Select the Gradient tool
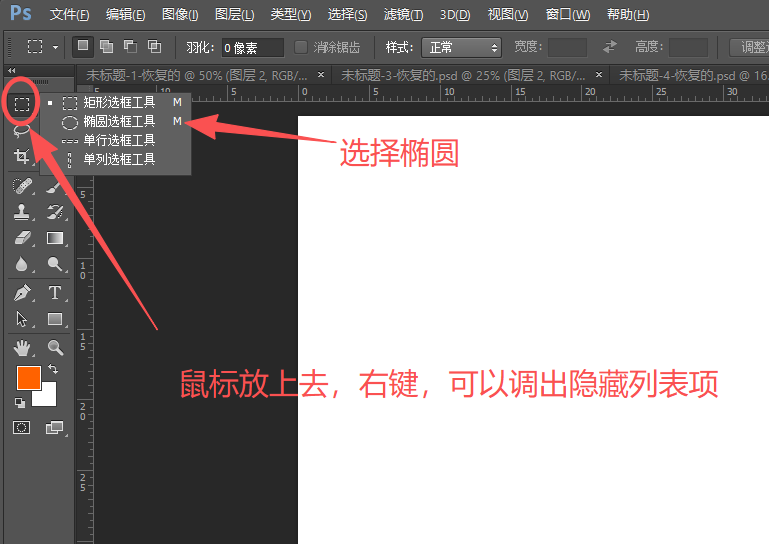 pos(55,238)
